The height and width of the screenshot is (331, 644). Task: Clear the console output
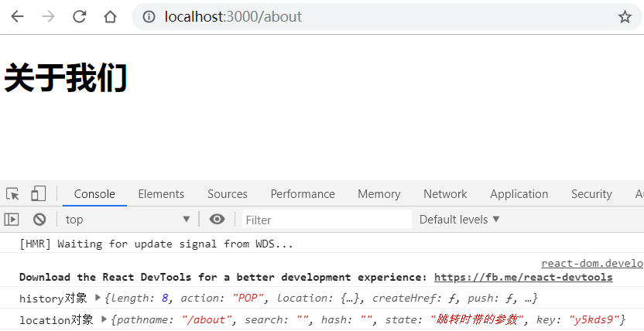click(39, 220)
